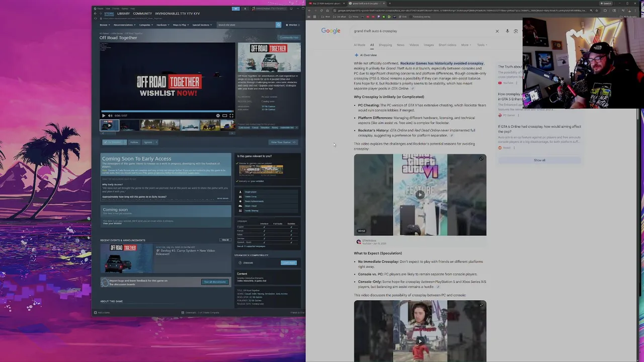Viewport: 644px width, 362px height.
Task: Expand the Special Sections menu
Action: pyautogui.click(x=202, y=25)
